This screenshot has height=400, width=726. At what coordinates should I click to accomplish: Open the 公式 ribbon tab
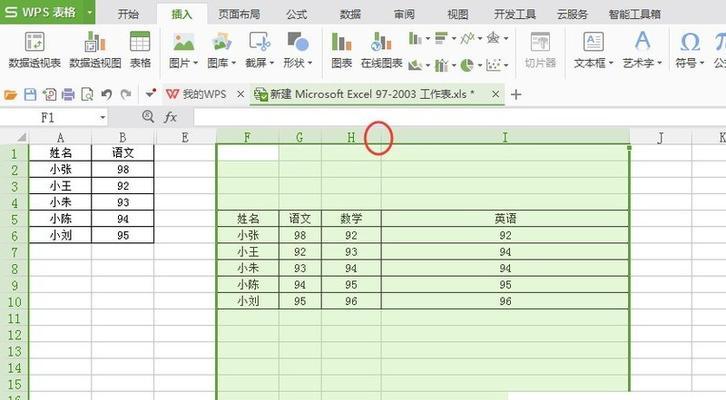[x=297, y=14]
